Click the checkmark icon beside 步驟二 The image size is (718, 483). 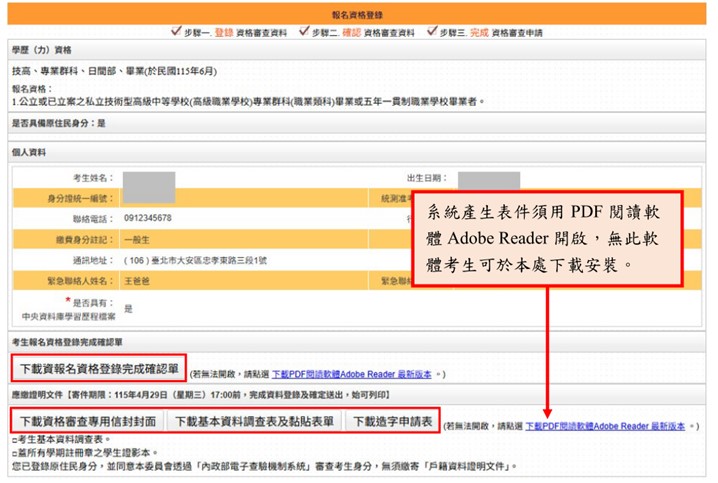click(x=304, y=32)
